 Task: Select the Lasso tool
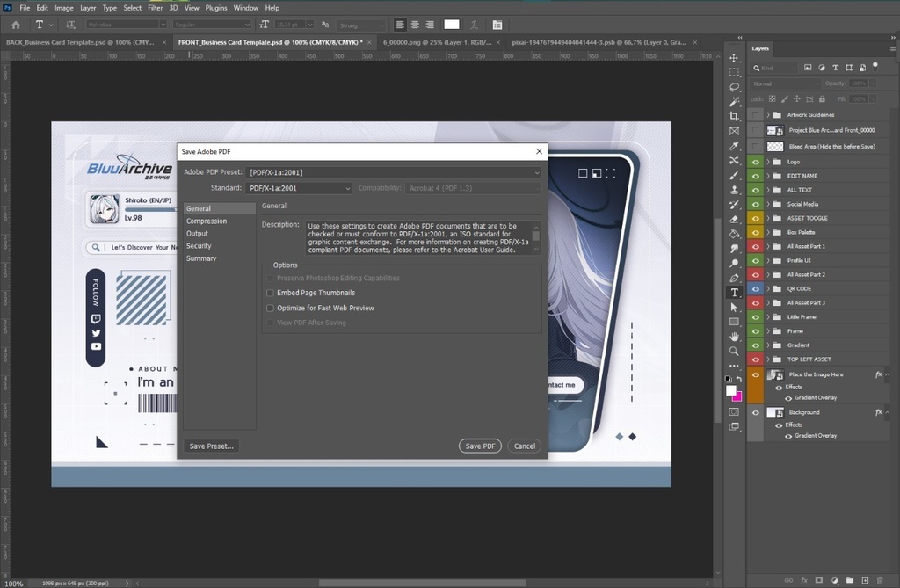(x=734, y=87)
